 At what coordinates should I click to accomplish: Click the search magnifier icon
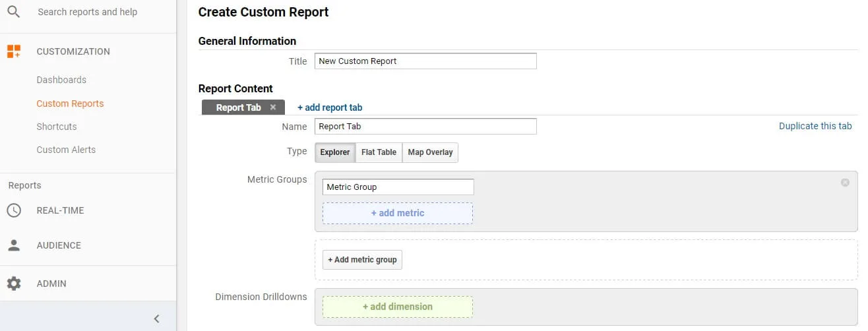point(13,12)
